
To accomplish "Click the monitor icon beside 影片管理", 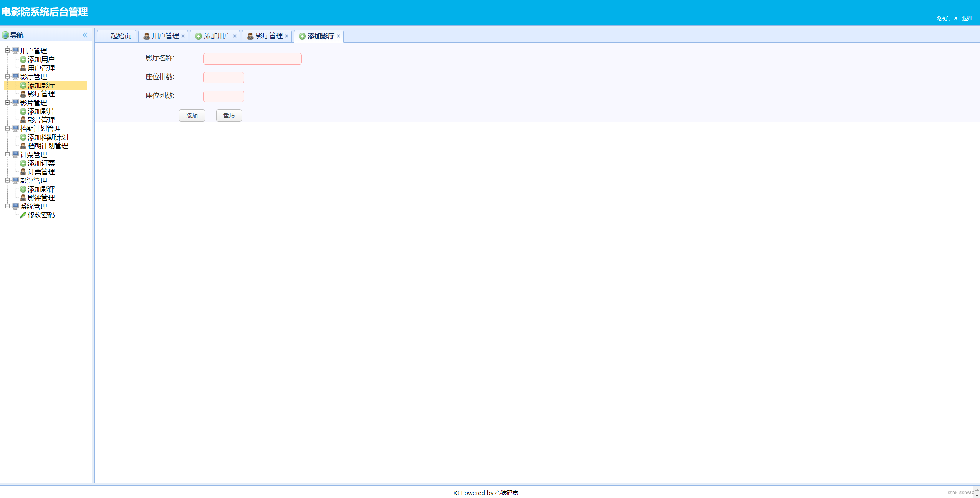I will (x=15, y=103).
